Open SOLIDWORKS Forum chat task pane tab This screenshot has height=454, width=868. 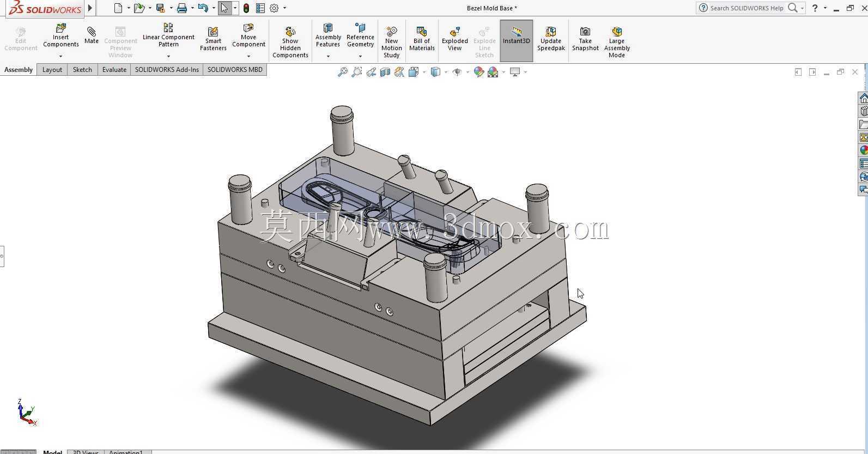(864, 190)
